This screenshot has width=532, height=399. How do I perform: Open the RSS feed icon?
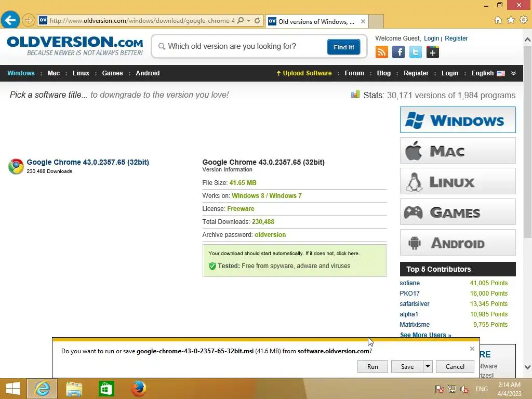click(x=382, y=52)
